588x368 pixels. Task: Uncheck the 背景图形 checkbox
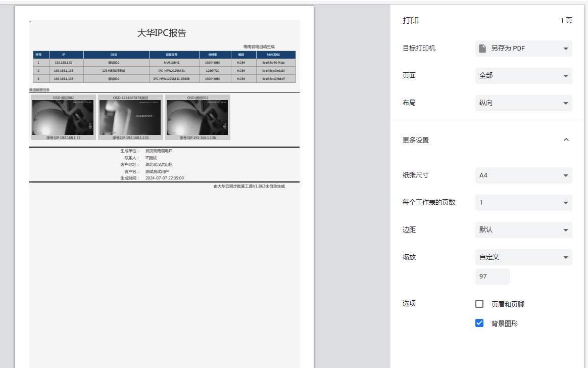click(479, 323)
